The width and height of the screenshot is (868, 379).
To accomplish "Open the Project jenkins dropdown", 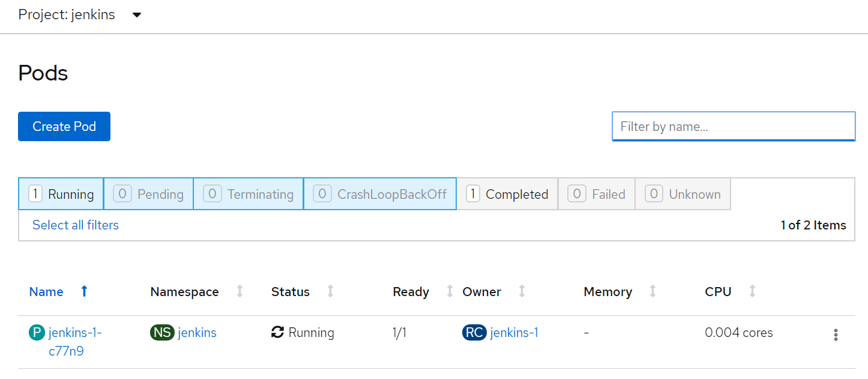I will 137,15.
